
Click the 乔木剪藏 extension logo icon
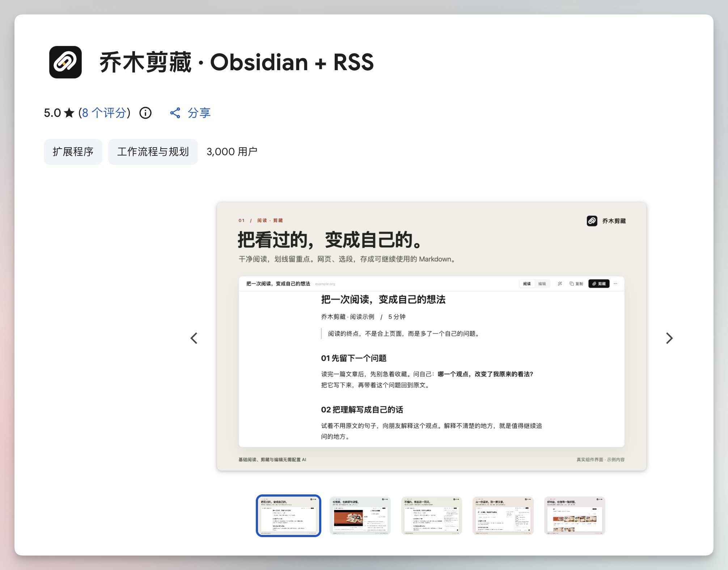(x=65, y=62)
